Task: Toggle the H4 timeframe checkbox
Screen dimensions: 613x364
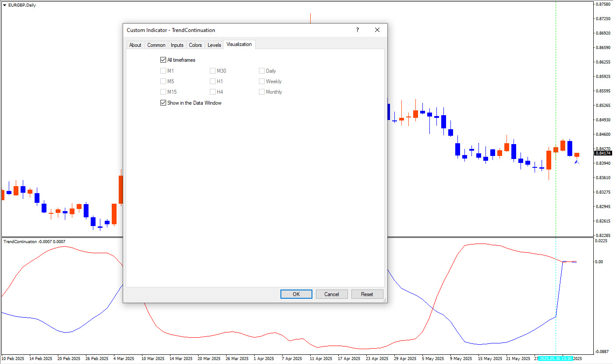Action: coord(213,92)
